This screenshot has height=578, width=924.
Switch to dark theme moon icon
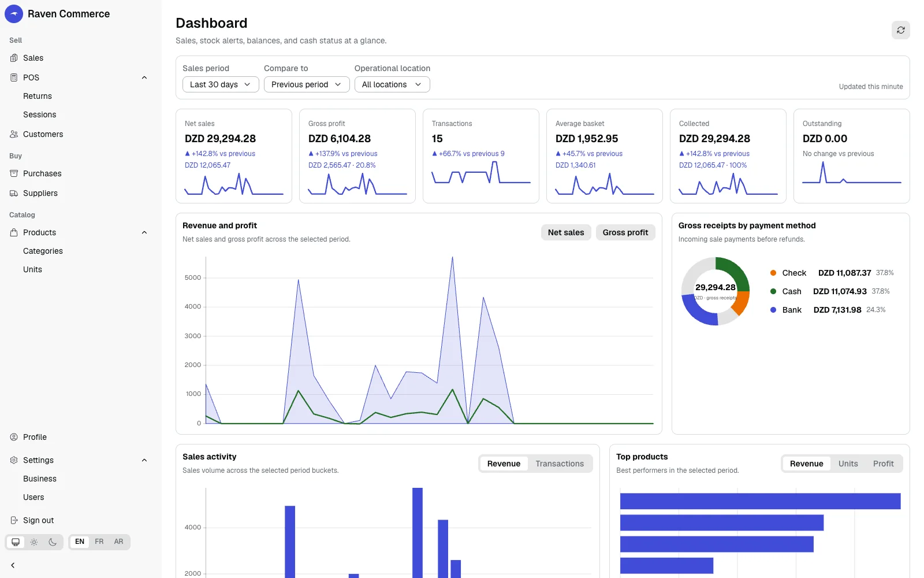(53, 542)
